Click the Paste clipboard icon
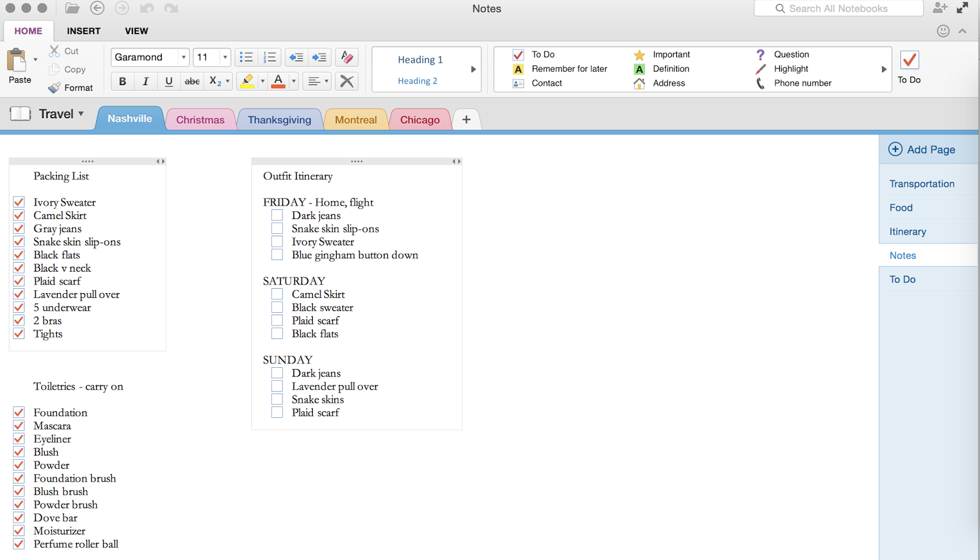Image resolution: width=980 pixels, height=560 pixels. pos(17,60)
